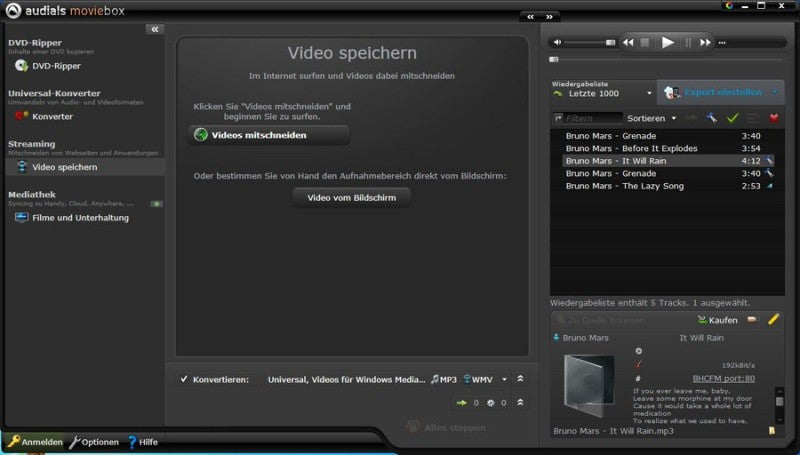Click the blue tool icon in playlist toolbar
Viewport: 800px width, 455px height.
coord(711,118)
